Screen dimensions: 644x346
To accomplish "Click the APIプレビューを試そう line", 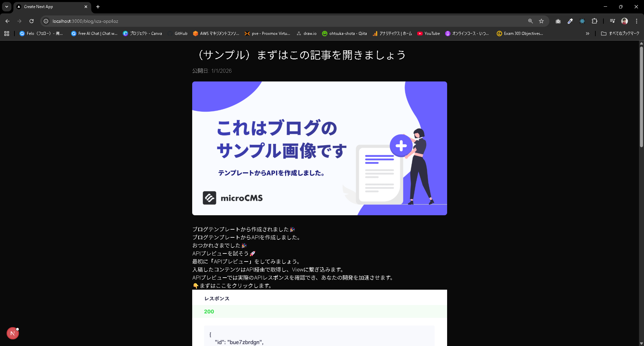I will [x=224, y=253].
